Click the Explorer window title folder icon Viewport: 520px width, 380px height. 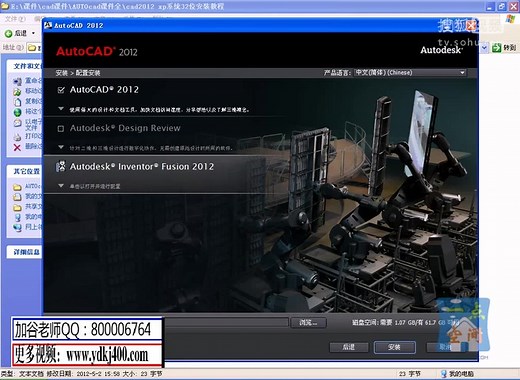[5, 6]
